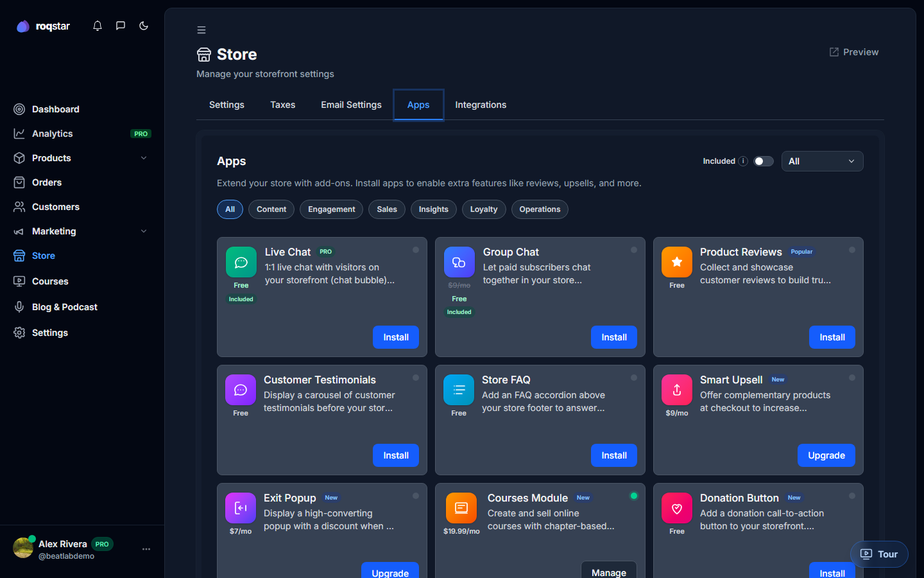The image size is (924, 578).
Task: Filter apps by Sales category
Action: point(387,209)
